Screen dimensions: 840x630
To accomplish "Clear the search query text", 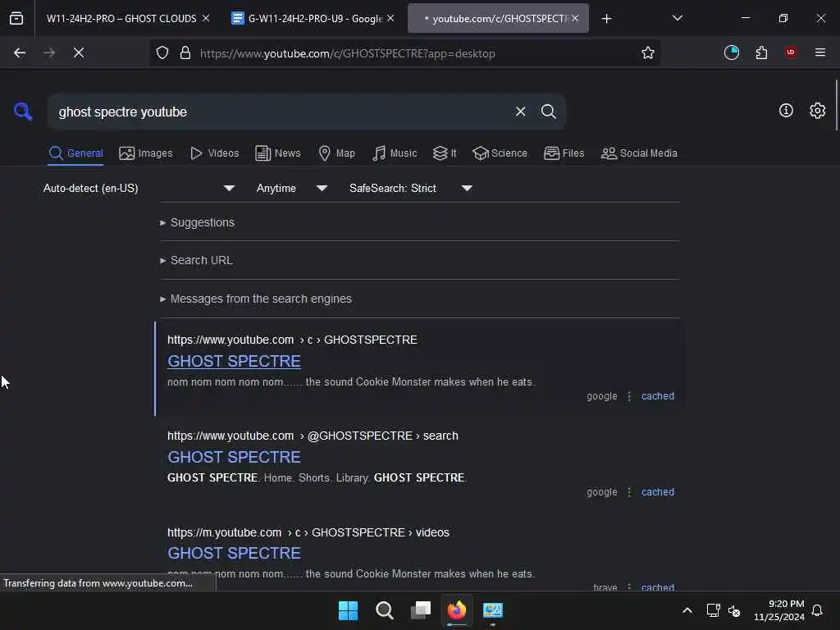I will pyautogui.click(x=520, y=112).
